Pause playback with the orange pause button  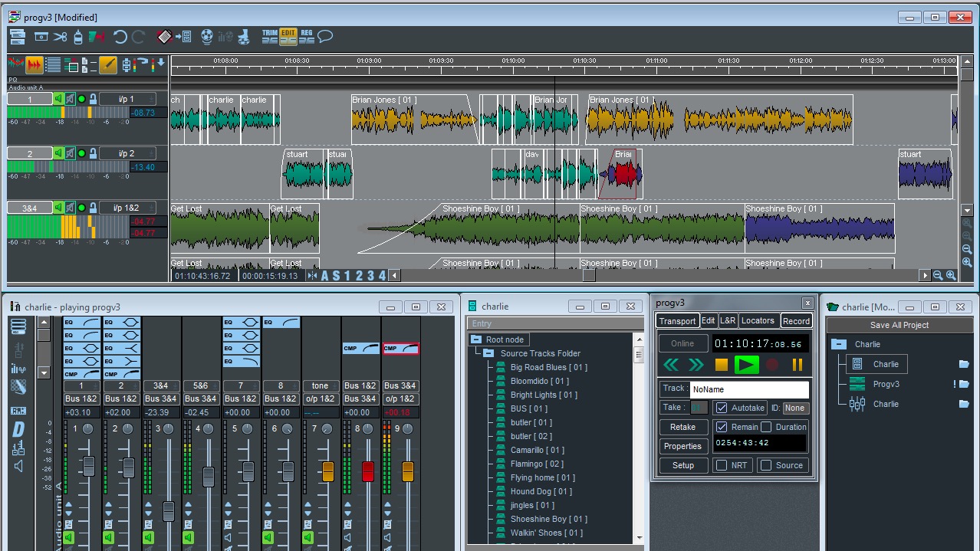click(797, 365)
